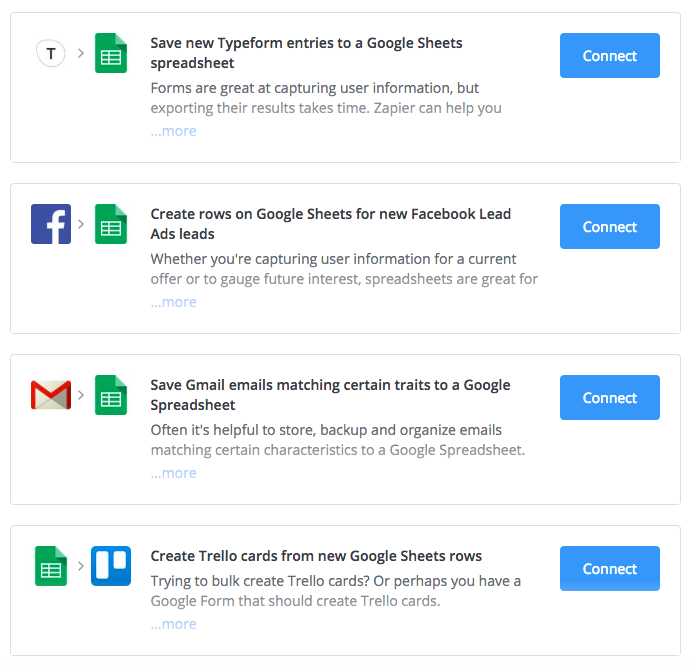Viewport: 690px width, 669px height.
Task: Connect the Typeform to Google Sheets zap
Action: pos(609,56)
